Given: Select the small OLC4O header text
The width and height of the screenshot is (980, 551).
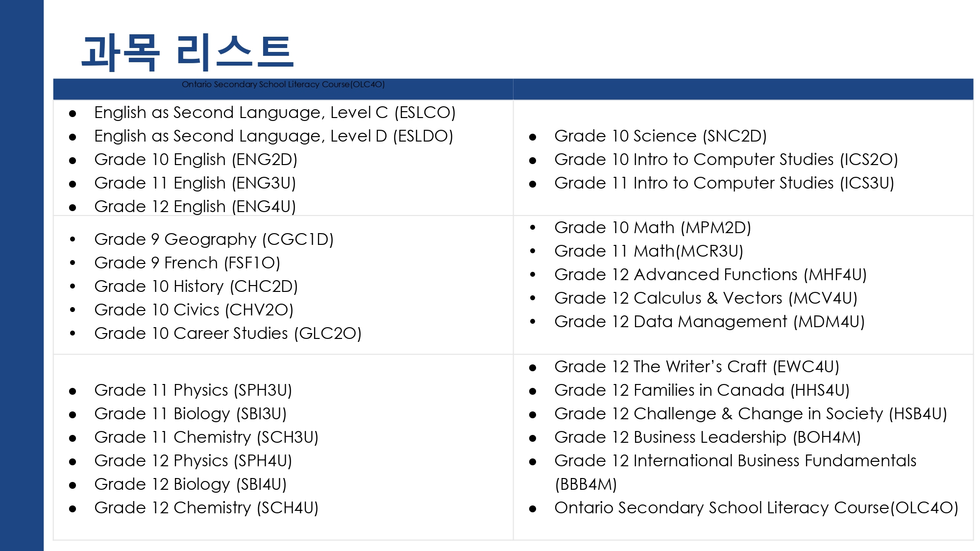Looking at the screenshot, I should click(x=283, y=84).
